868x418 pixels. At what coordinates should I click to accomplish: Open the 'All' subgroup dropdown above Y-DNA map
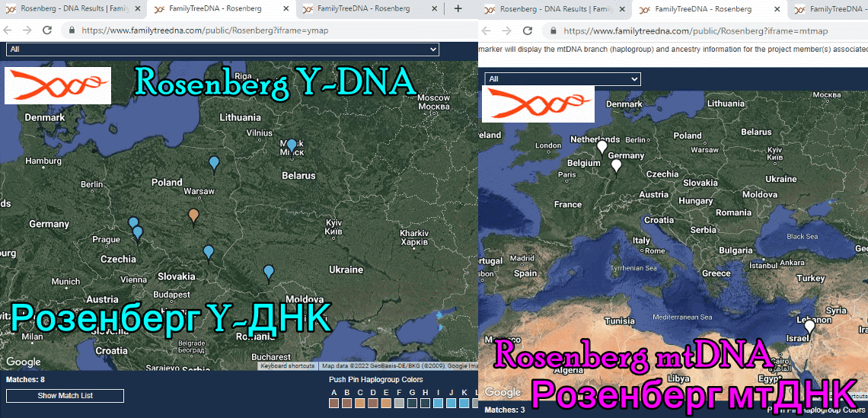pos(222,49)
